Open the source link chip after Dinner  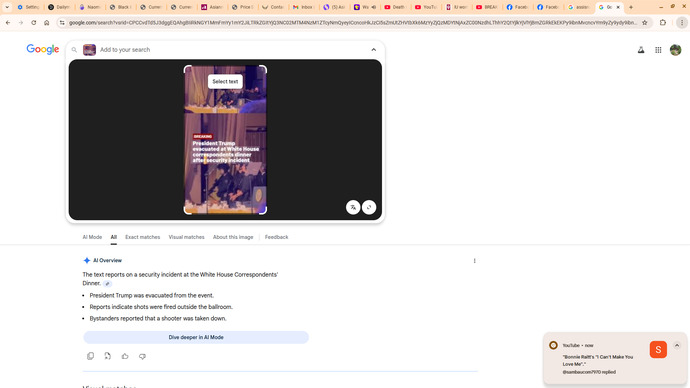tap(107, 284)
